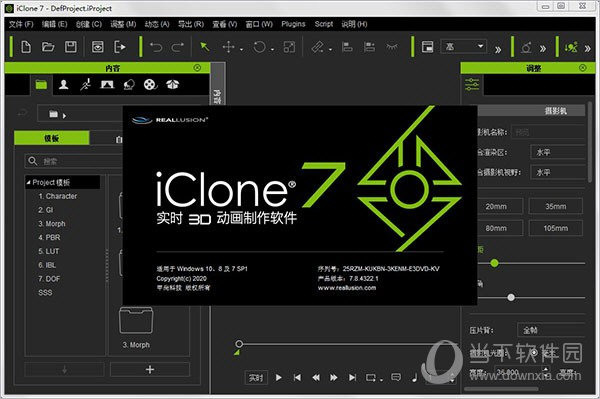Create a new project file
Image resolution: width=600 pixels, height=399 pixels.
pos(26,47)
